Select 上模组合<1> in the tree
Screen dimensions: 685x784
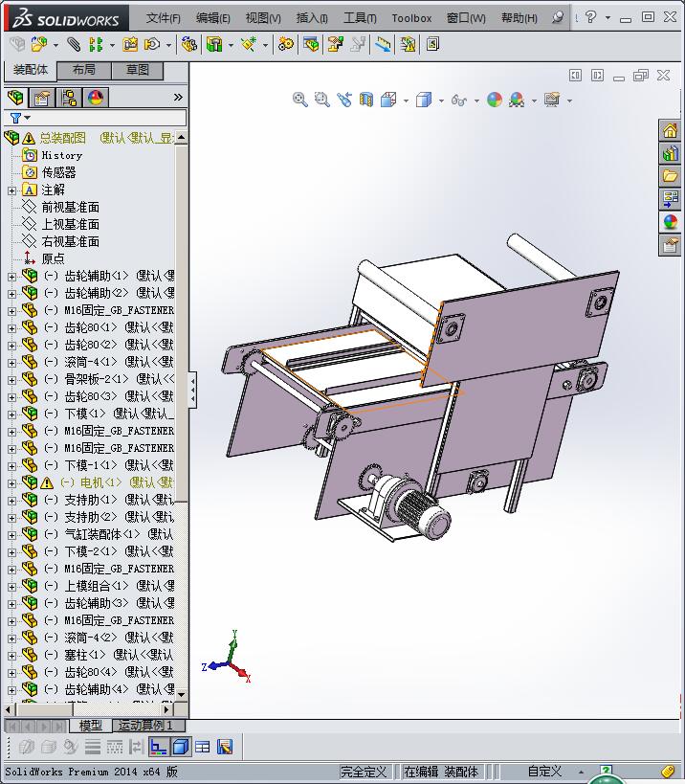tap(97, 586)
